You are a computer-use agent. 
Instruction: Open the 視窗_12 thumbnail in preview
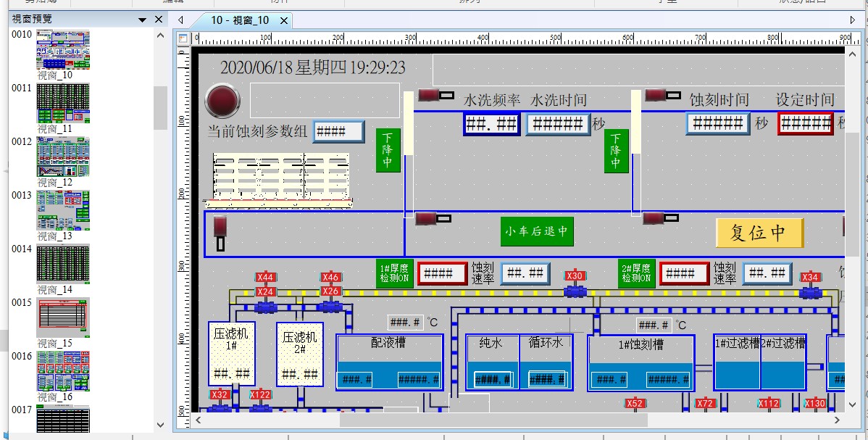pos(64,157)
